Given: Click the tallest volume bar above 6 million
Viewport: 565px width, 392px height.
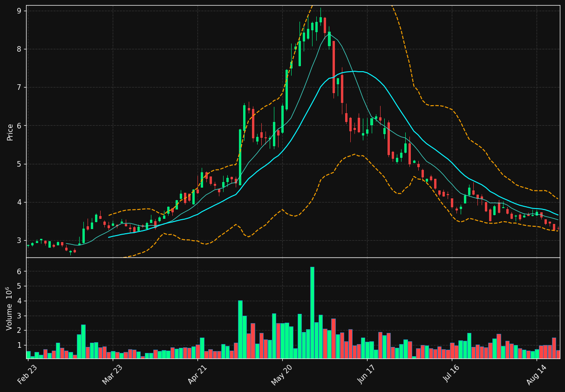Looking at the screenshot, I should pos(312,312).
